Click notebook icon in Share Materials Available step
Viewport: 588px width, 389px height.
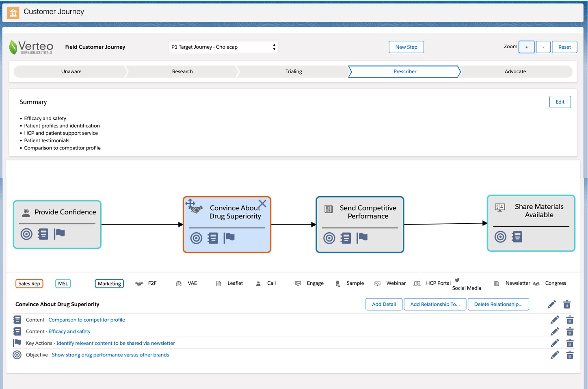517,237
